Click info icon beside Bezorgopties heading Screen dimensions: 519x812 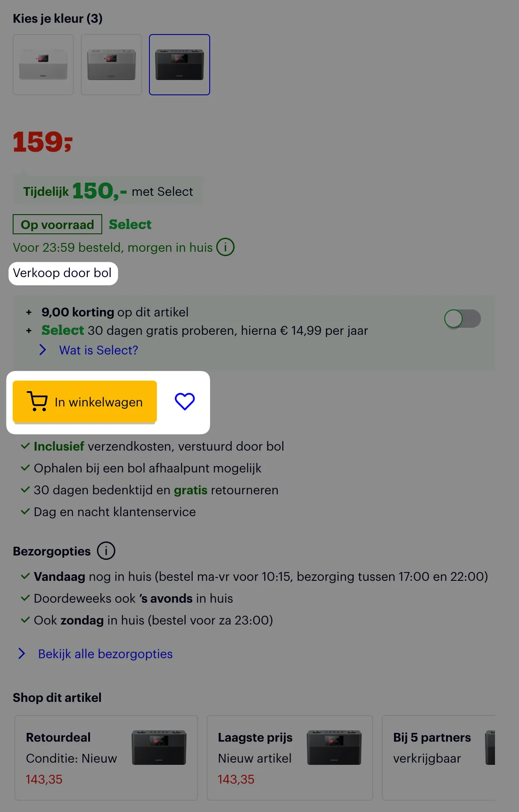click(105, 551)
